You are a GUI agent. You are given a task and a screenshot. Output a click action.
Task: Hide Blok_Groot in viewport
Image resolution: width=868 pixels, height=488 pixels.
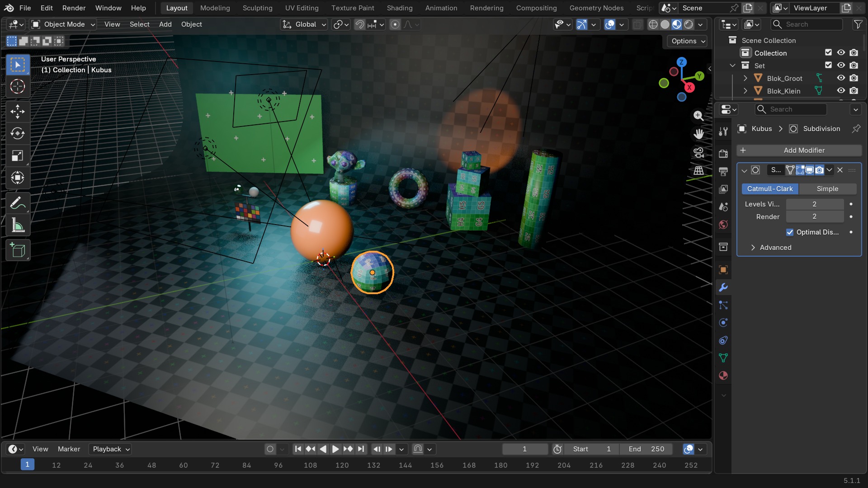click(841, 78)
